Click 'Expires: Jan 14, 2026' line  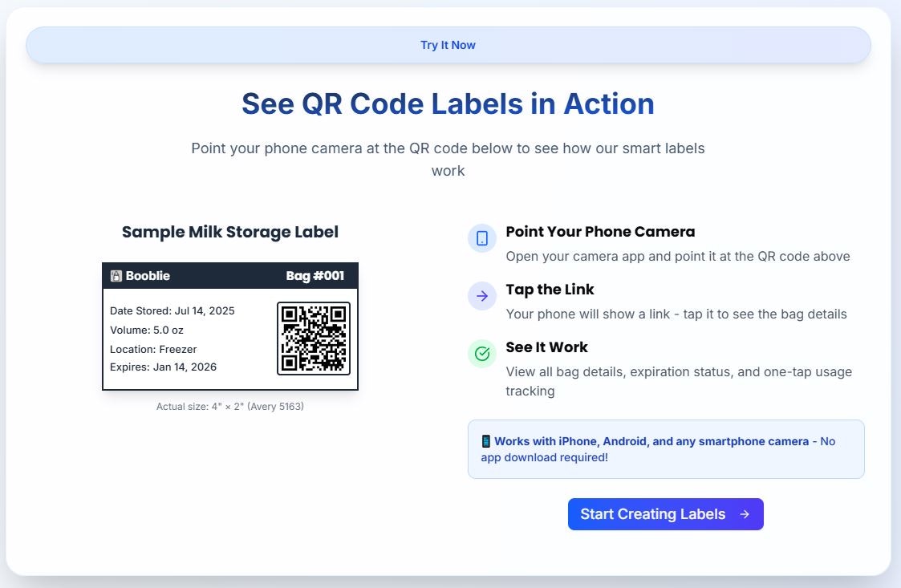[163, 367]
